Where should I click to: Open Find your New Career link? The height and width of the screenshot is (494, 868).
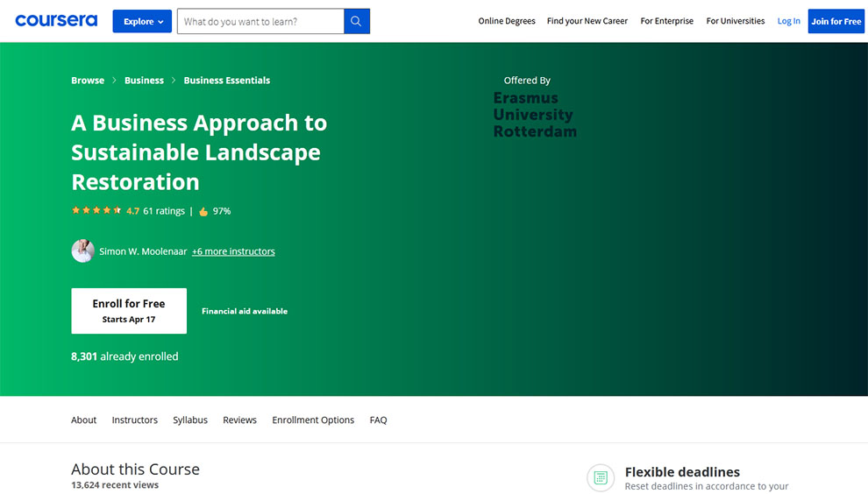click(587, 21)
